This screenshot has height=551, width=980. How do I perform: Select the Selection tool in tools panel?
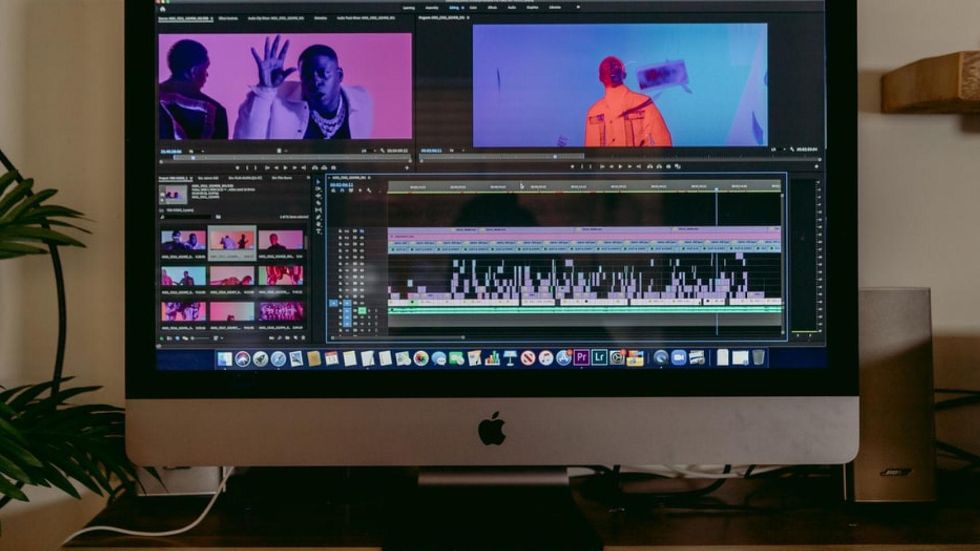(x=318, y=182)
